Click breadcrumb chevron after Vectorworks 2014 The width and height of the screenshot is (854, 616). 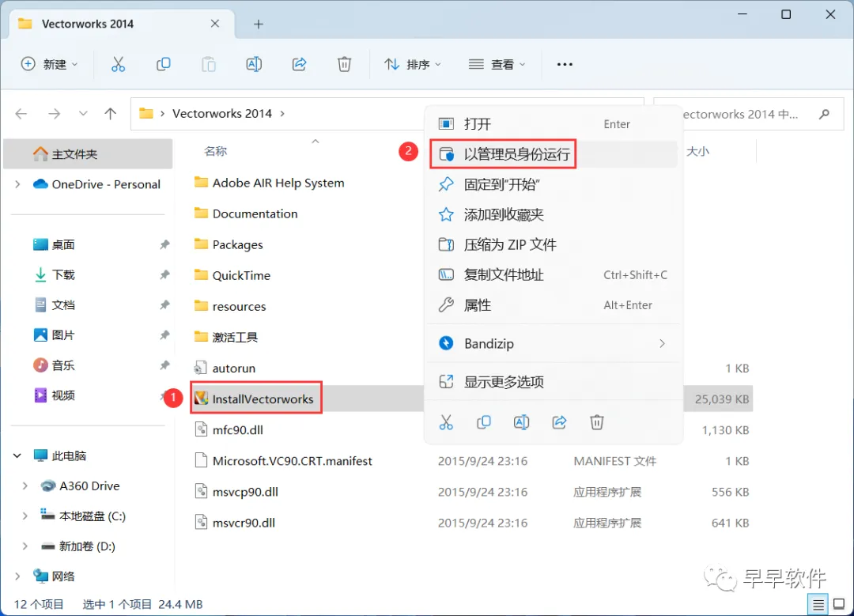282,113
